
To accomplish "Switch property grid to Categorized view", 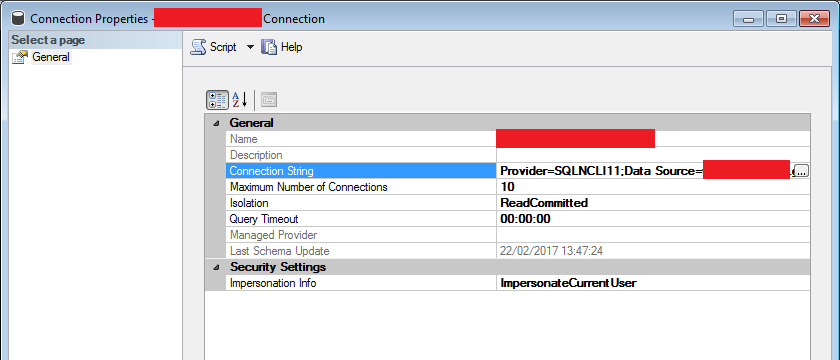I will (x=217, y=100).
